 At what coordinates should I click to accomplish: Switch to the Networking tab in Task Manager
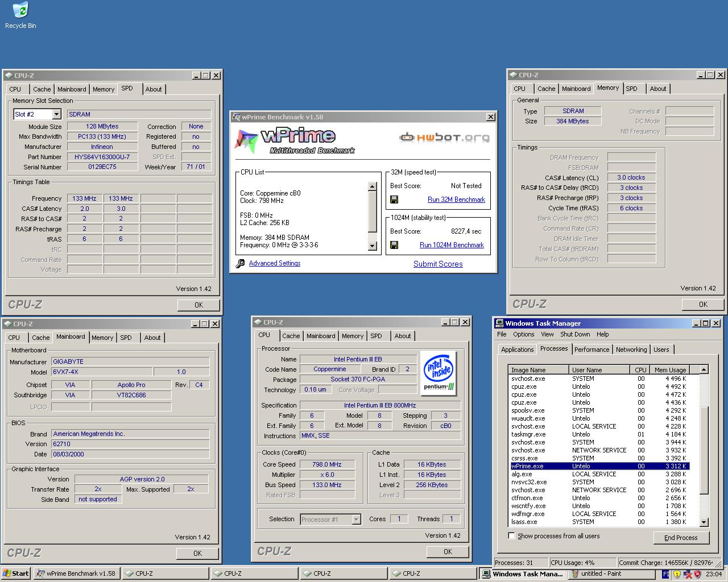631,350
